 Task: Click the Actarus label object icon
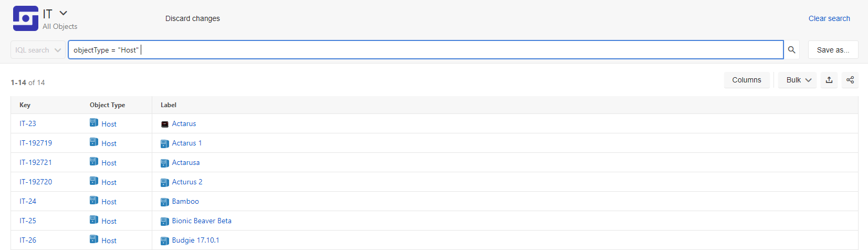[165, 124]
